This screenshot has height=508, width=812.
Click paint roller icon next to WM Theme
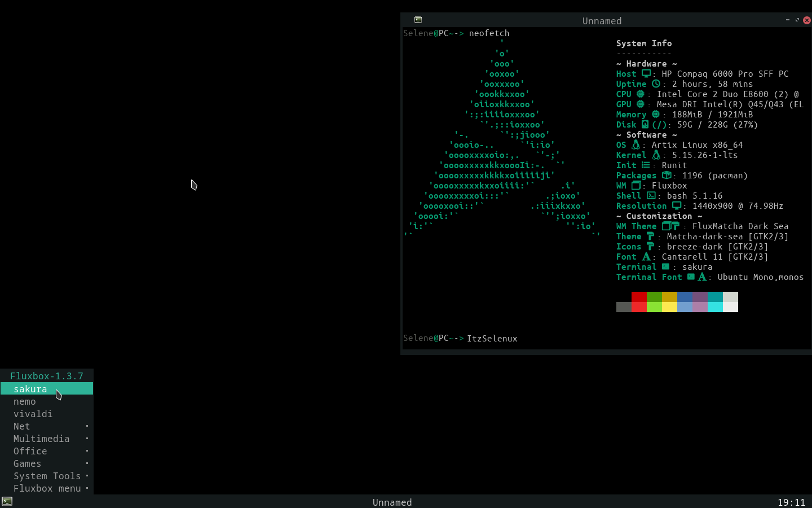(676, 226)
